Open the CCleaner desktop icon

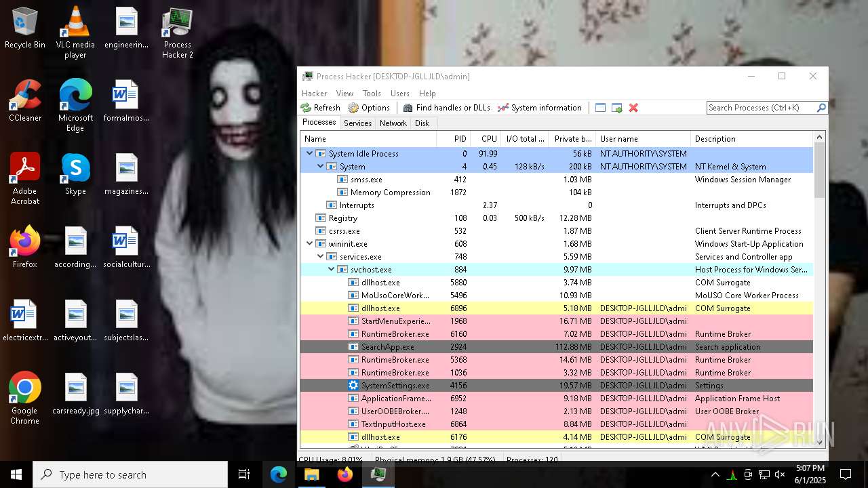pyautogui.click(x=25, y=101)
